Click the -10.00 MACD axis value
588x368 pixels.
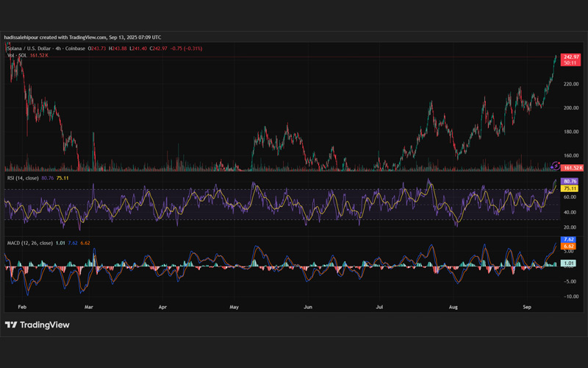(571, 297)
